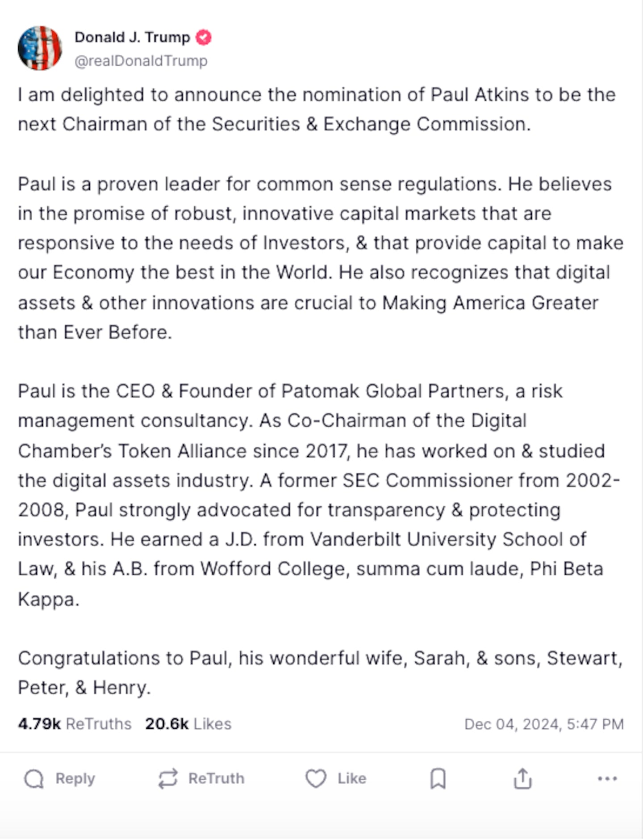Image resolution: width=643 pixels, height=840 pixels.
Task: Open Donald J. Trump profile avatar
Action: [40, 48]
